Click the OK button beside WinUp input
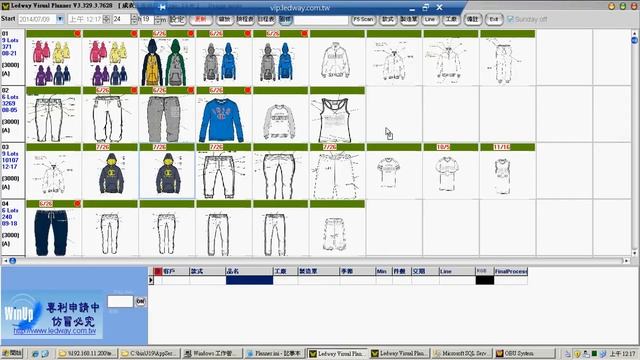Viewport: 640px width, 360px height. coord(140,301)
